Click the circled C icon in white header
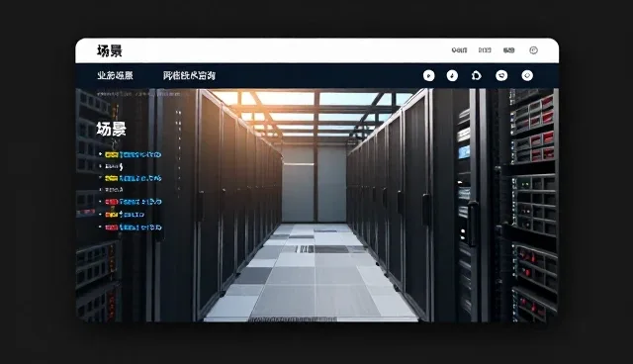 533,50
